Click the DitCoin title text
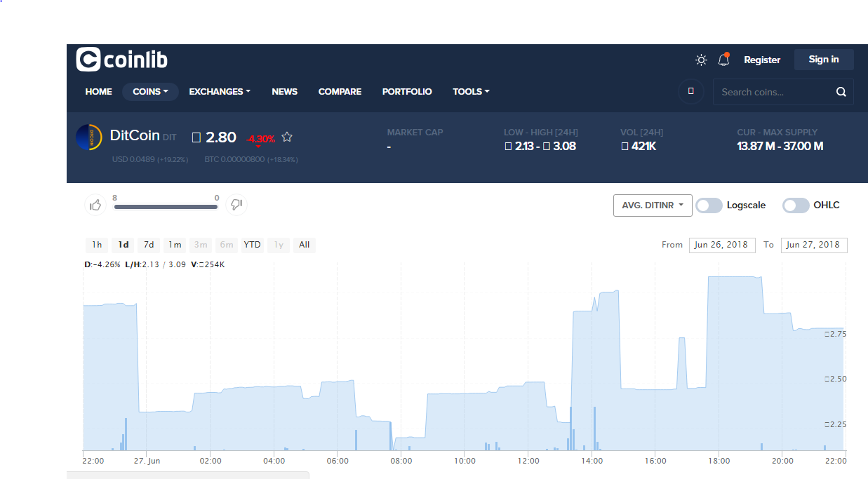 (135, 135)
